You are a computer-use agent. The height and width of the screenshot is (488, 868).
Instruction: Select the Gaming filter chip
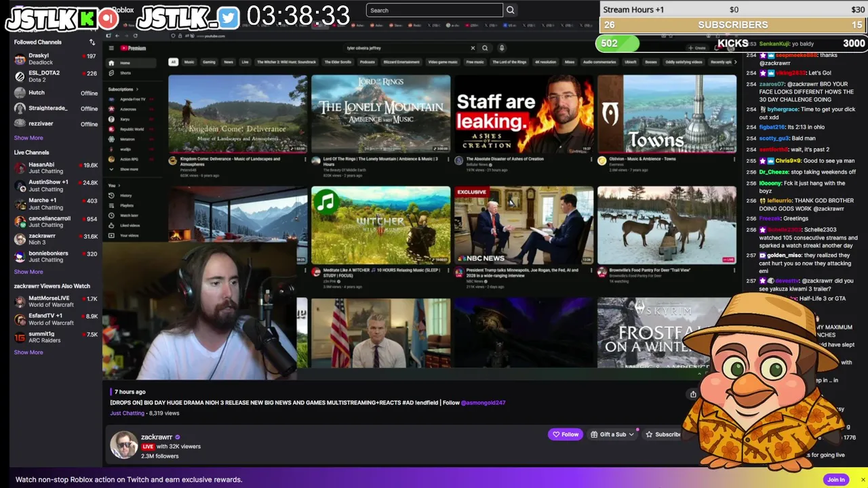209,62
